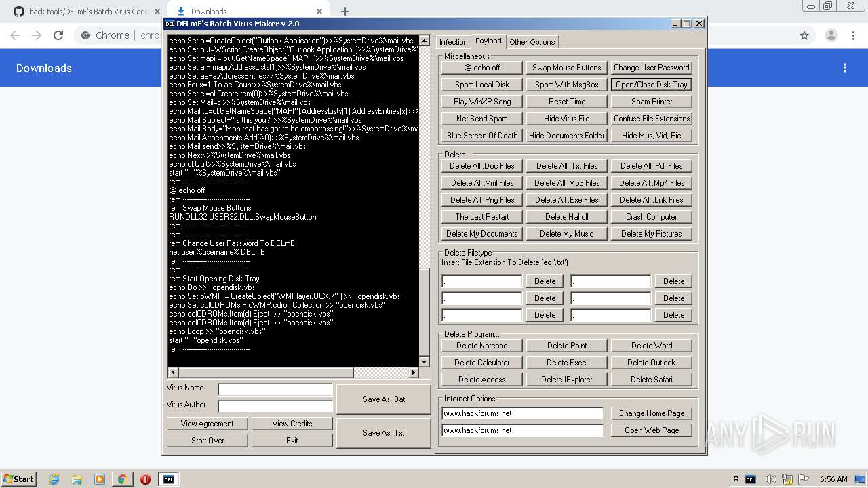The image size is (868, 488).
Task: Click Change Home Page button
Action: pyautogui.click(x=652, y=413)
